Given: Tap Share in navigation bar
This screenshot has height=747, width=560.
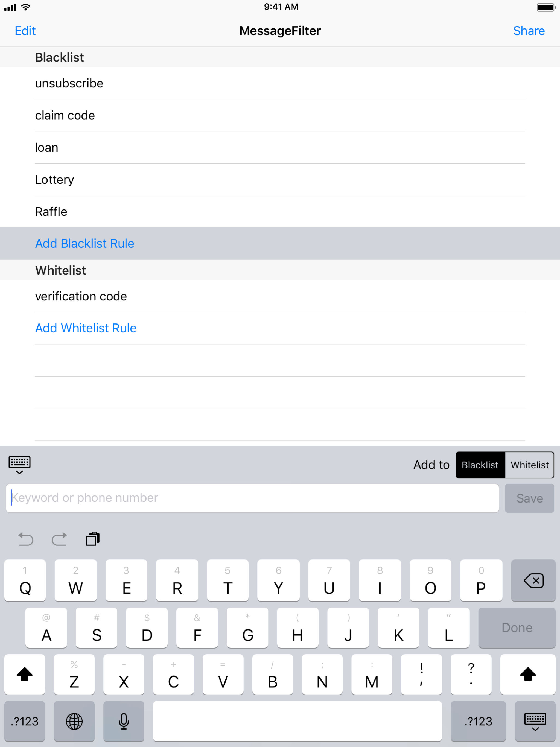Looking at the screenshot, I should (x=529, y=31).
